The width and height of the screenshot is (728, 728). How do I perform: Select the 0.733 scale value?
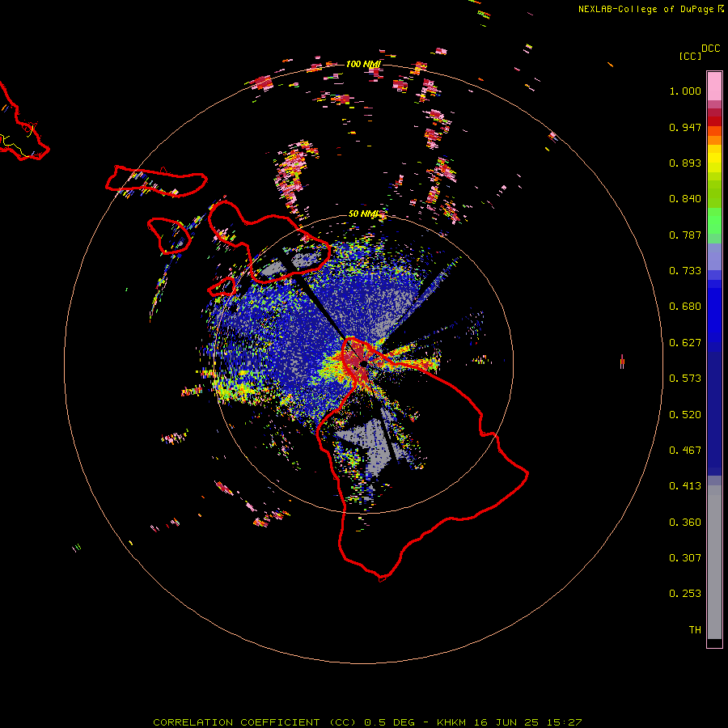click(685, 271)
